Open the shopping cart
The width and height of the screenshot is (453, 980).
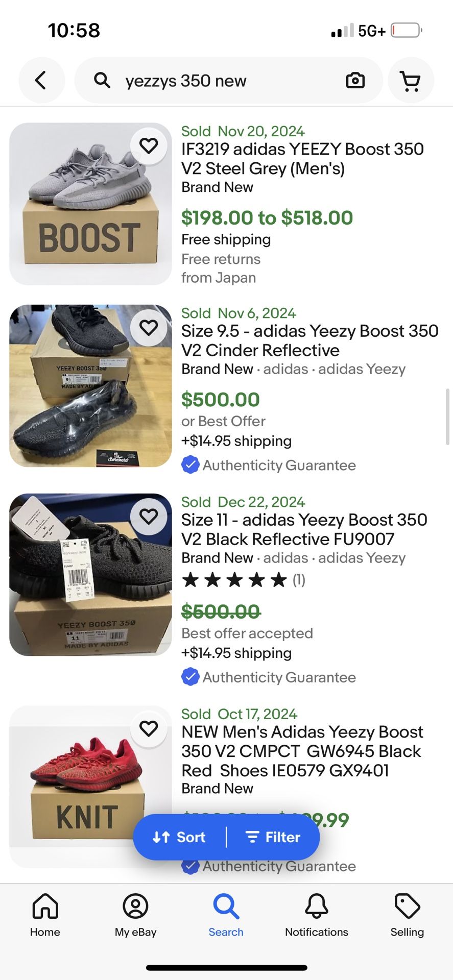click(x=411, y=81)
